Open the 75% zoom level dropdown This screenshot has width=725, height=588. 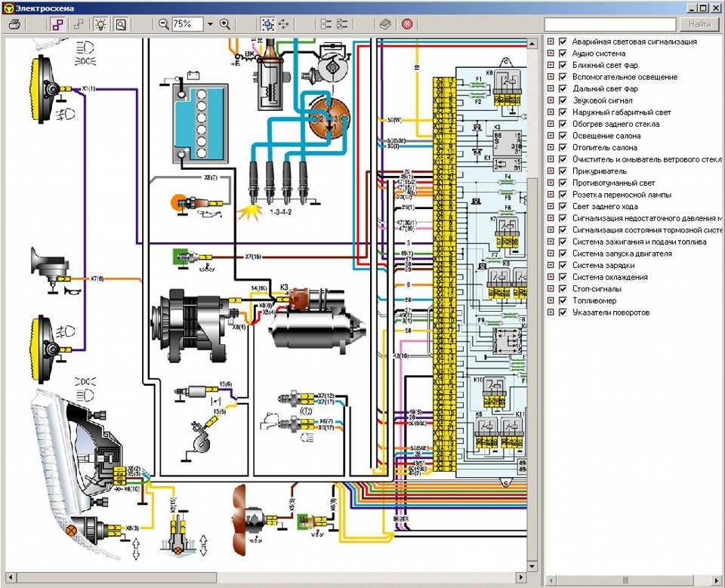[x=210, y=24]
